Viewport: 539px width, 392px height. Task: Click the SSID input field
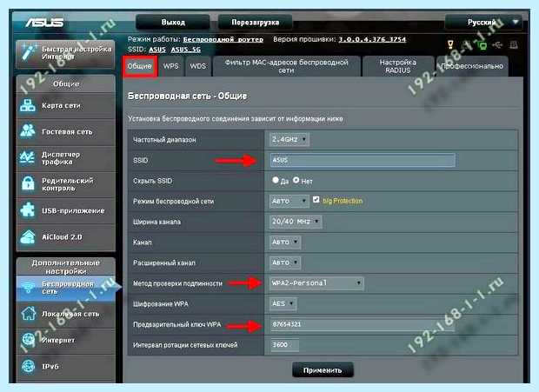[363, 160]
